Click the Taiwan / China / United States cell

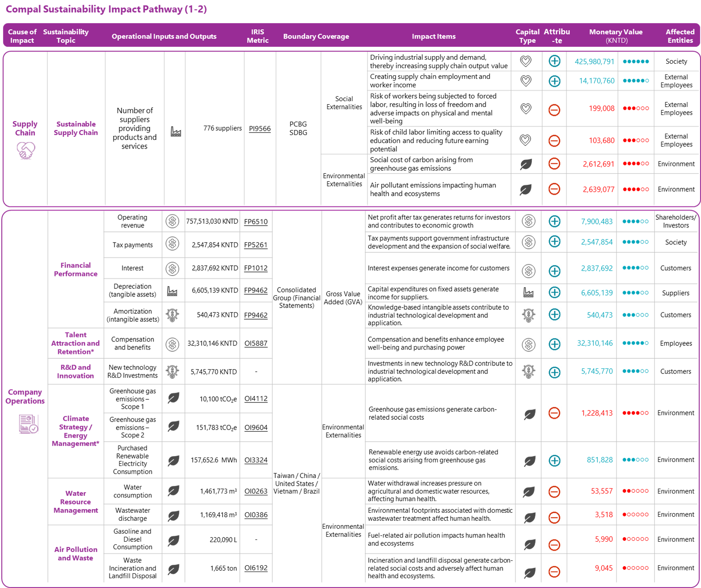tap(297, 483)
